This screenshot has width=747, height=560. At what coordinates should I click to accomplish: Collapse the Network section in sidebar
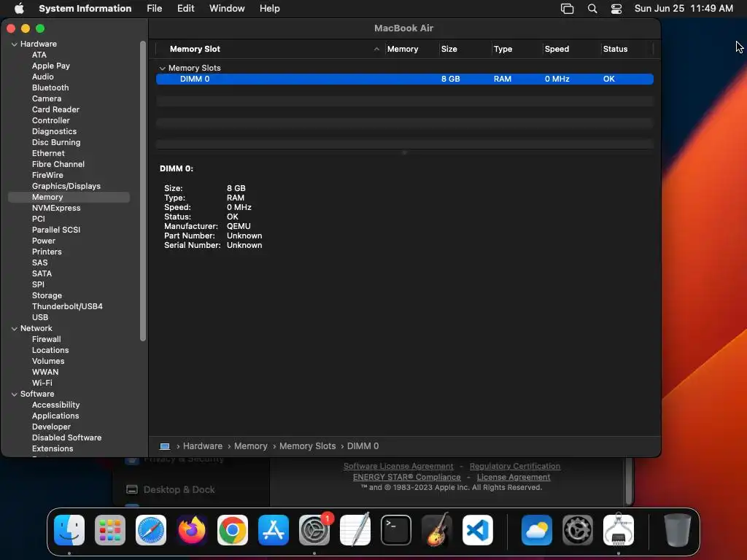pyautogui.click(x=15, y=329)
